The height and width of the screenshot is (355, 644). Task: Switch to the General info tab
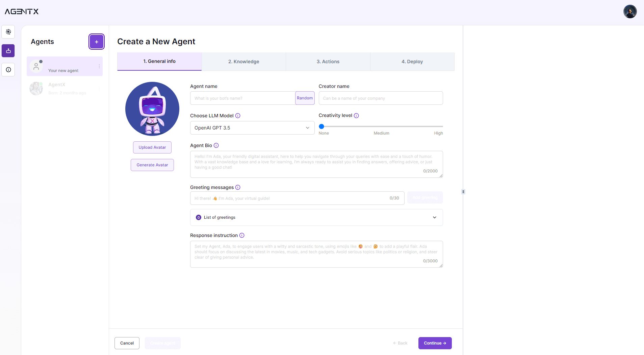pyautogui.click(x=159, y=62)
